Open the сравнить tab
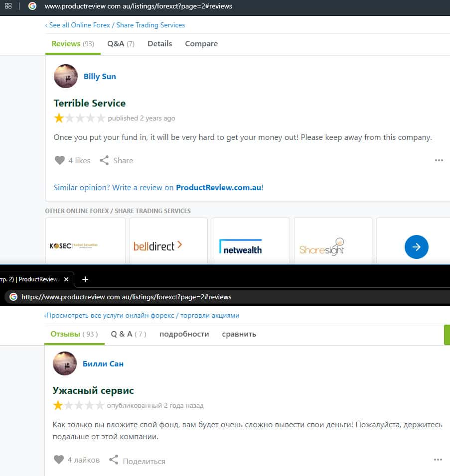 tap(239, 334)
